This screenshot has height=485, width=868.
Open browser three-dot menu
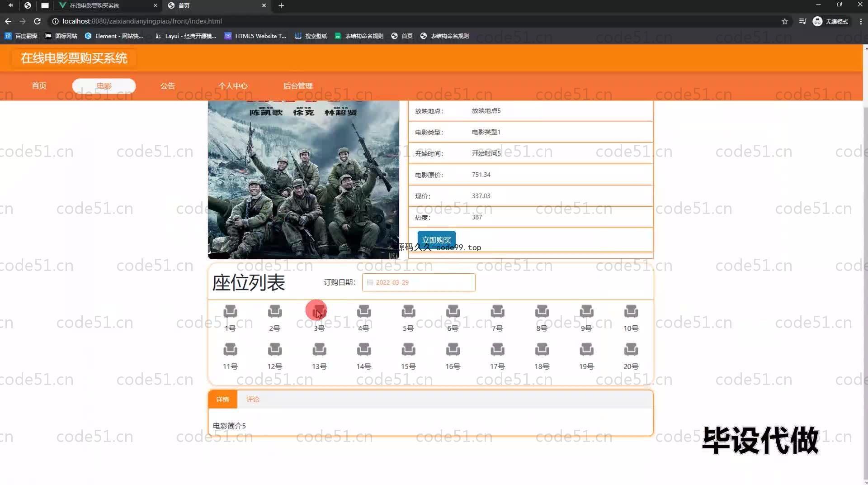(x=861, y=21)
